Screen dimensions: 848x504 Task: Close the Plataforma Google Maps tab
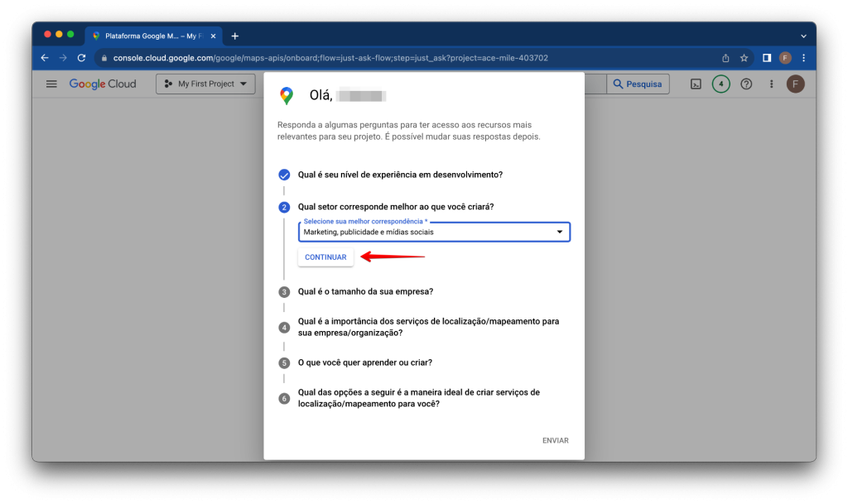[x=213, y=36]
